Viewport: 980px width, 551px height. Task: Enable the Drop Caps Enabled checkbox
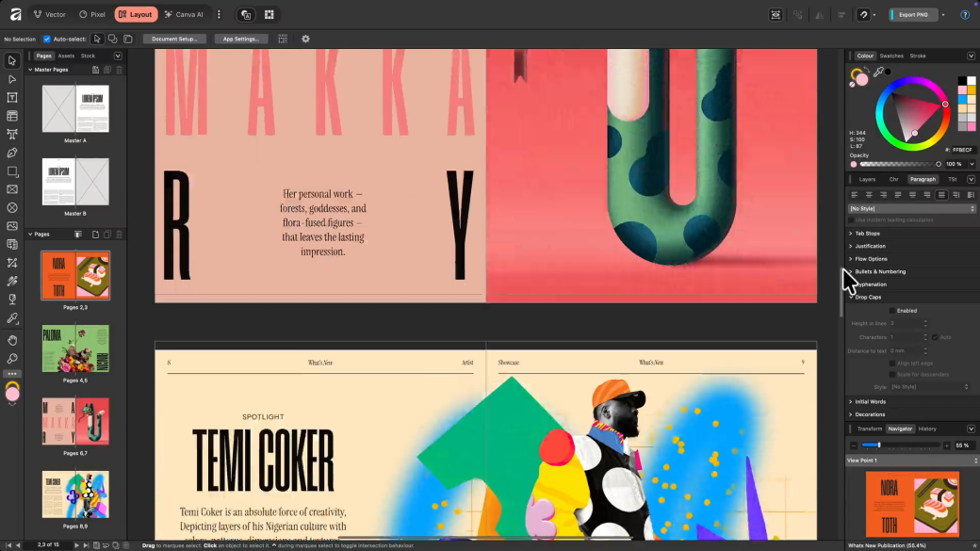pyautogui.click(x=892, y=311)
